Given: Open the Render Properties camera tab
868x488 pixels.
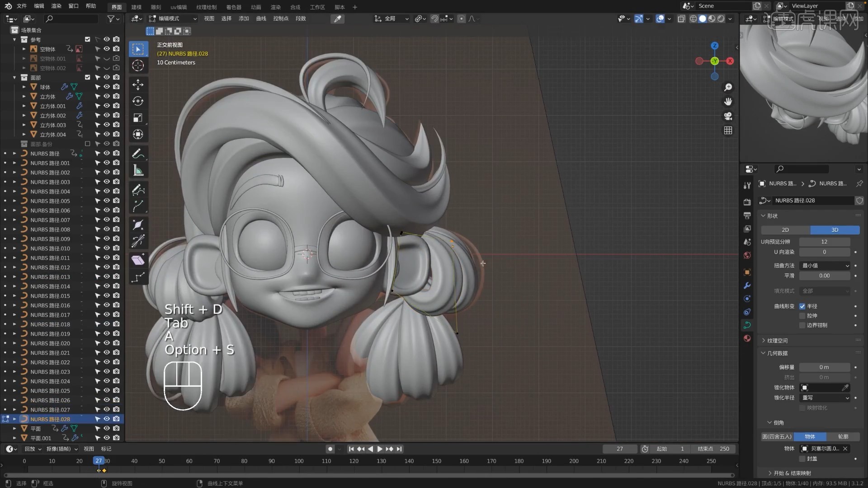Looking at the screenshot, I should click(x=747, y=202).
